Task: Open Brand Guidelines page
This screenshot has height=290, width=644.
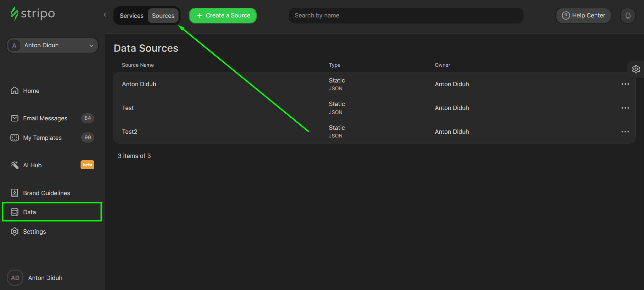Action: (x=46, y=193)
